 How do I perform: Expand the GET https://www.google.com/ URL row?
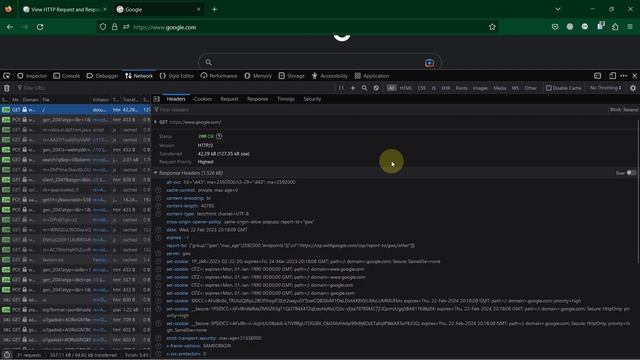[156, 122]
